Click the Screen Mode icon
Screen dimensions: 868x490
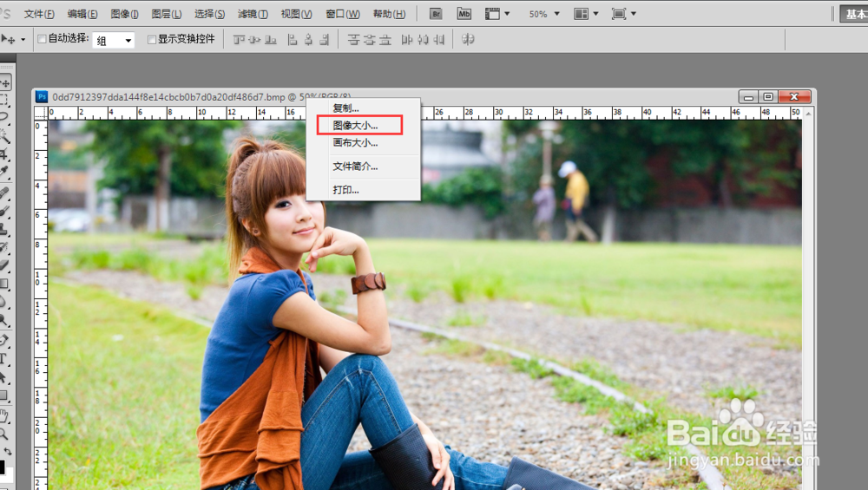[619, 14]
